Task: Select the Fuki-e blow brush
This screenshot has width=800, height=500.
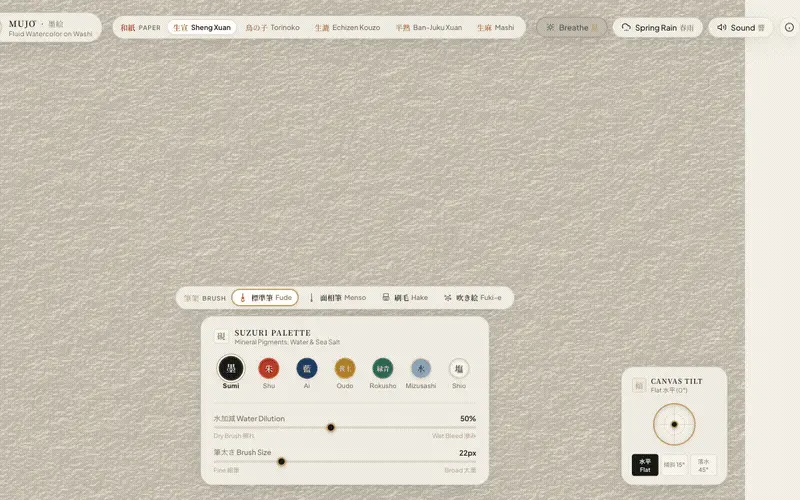Action: coord(472,297)
